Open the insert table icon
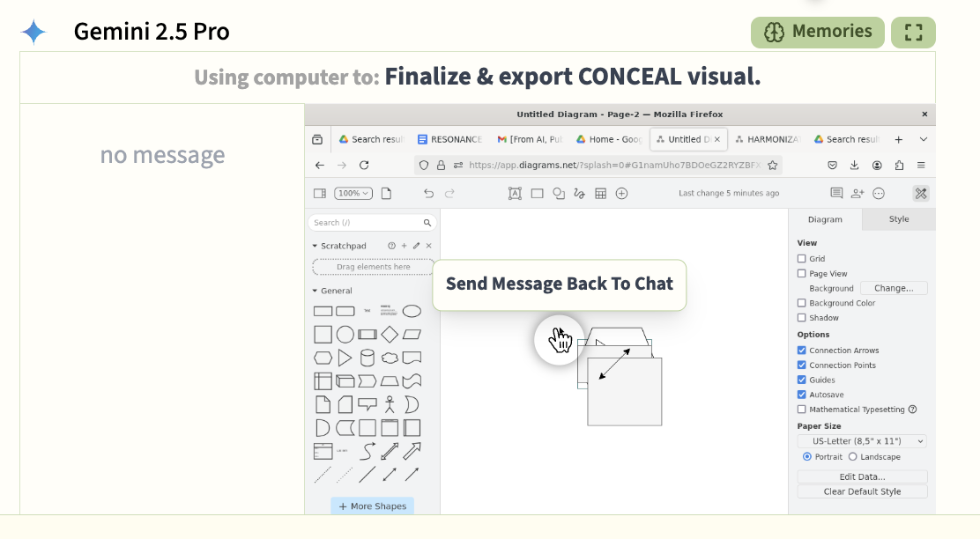This screenshot has width=980, height=539. tap(601, 194)
